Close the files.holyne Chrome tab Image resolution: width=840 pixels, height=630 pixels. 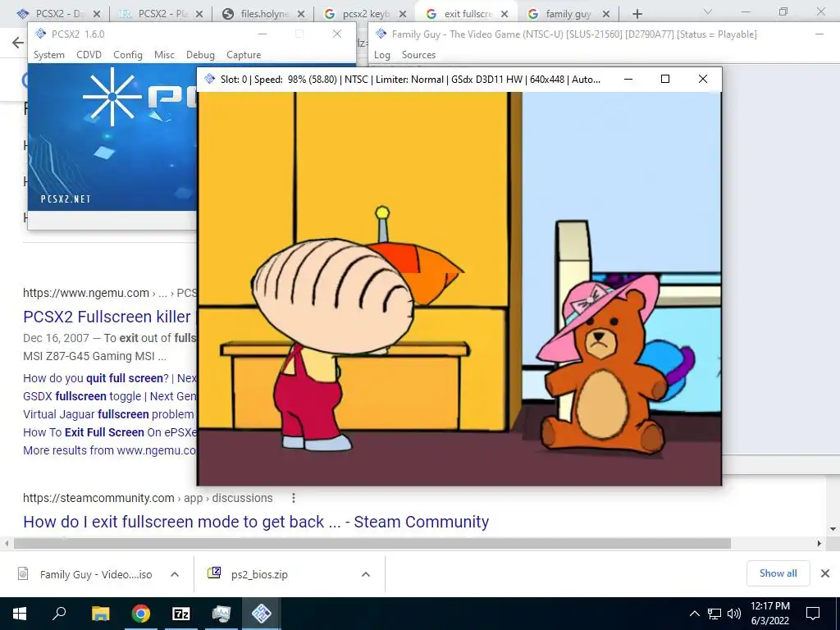301,15
